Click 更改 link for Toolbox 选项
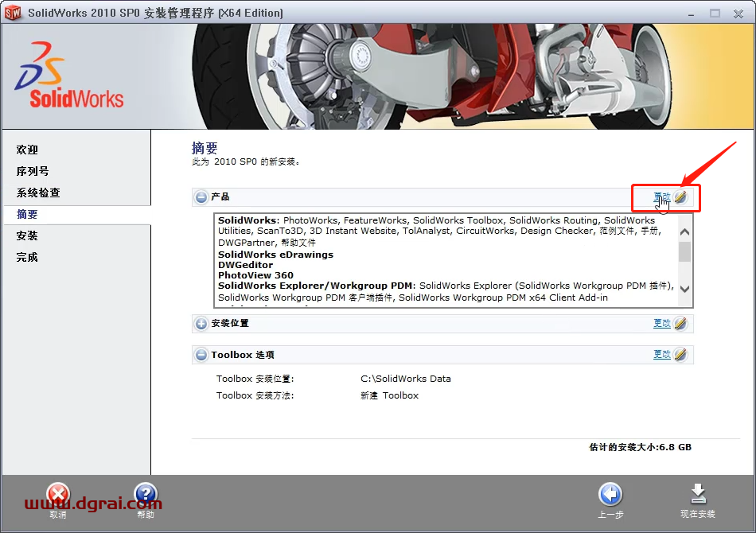The image size is (756, 533). point(662,355)
